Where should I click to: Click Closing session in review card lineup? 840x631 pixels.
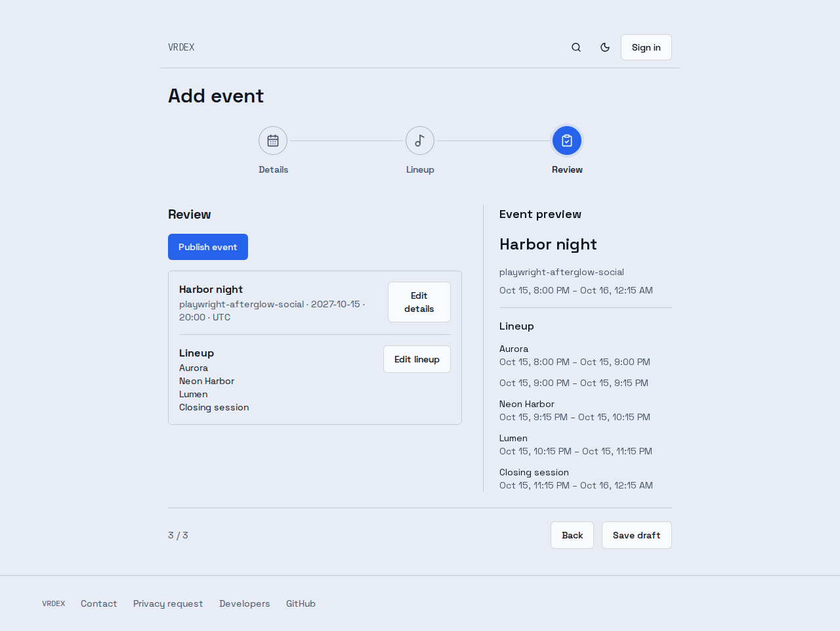coord(214,407)
